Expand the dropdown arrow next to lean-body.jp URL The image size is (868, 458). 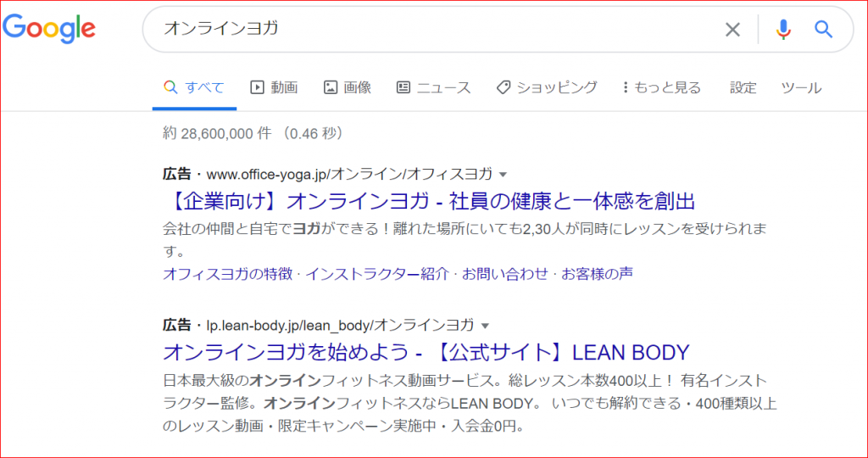point(486,325)
